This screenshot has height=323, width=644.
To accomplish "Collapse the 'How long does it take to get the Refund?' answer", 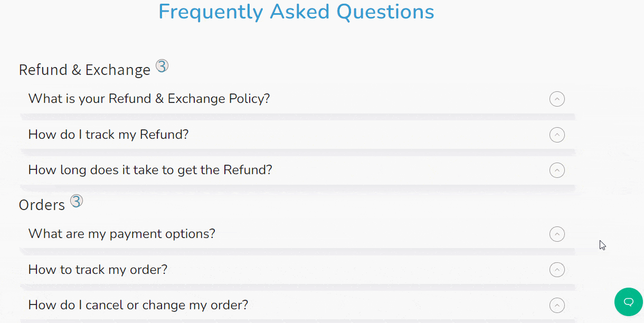I will tap(557, 170).
